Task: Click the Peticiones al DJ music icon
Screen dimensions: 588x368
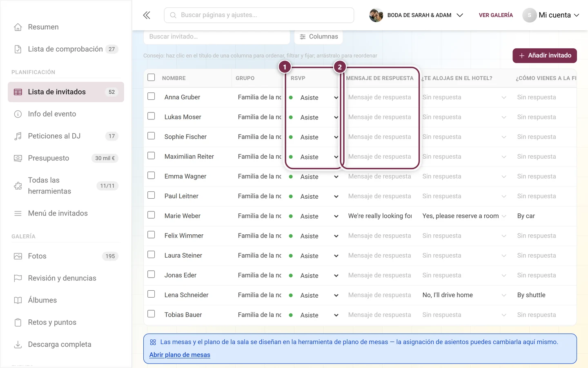Action: click(x=18, y=136)
